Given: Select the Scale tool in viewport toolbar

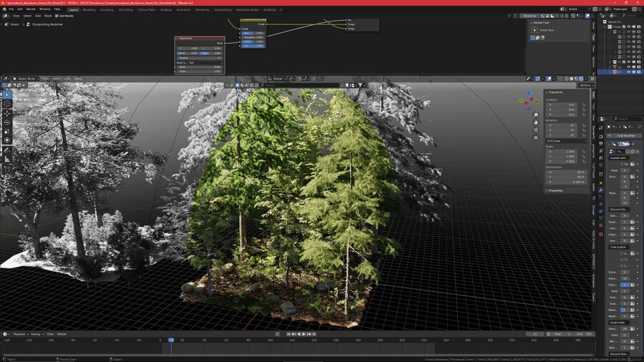Looking at the screenshot, I should [x=8, y=132].
